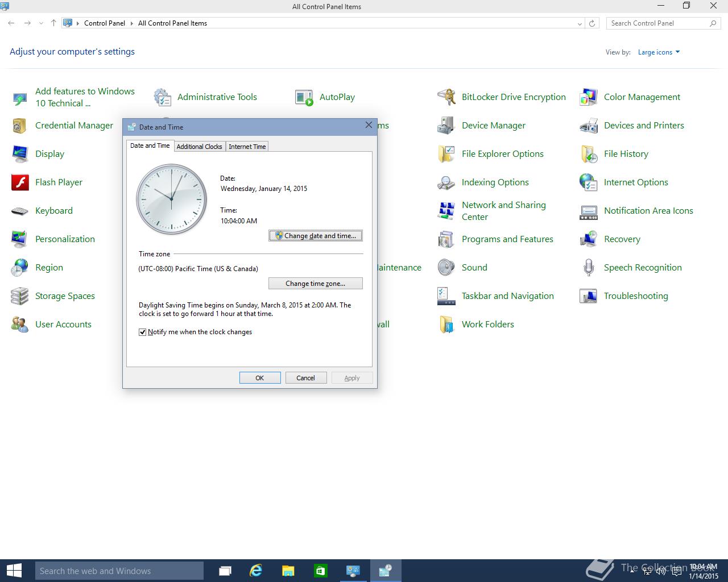Click the Work Folders link text
Image resolution: width=728 pixels, height=582 pixels.
488,325
